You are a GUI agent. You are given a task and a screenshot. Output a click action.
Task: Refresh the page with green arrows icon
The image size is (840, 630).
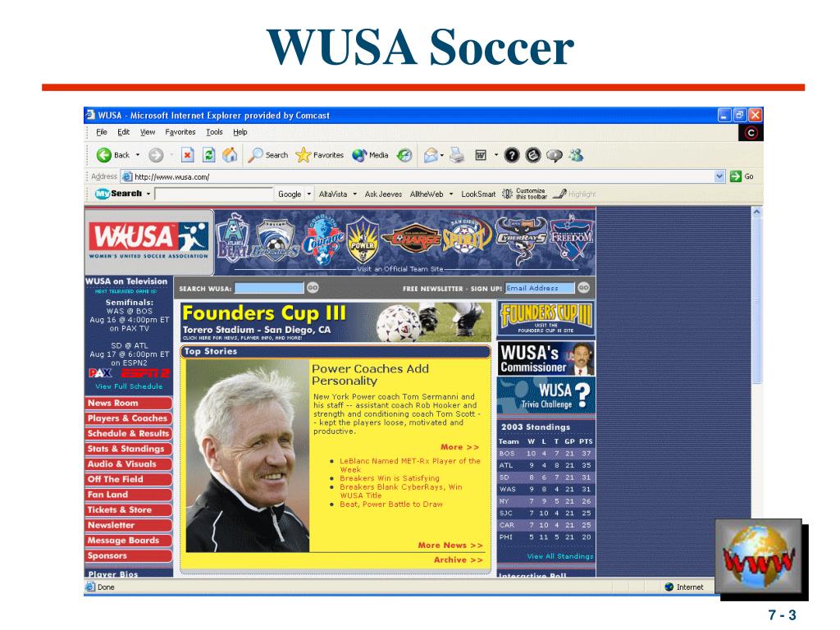tap(208, 155)
